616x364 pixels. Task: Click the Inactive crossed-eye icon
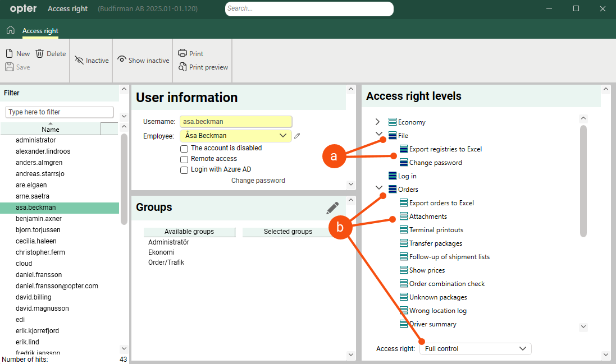pyautogui.click(x=79, y=61)
